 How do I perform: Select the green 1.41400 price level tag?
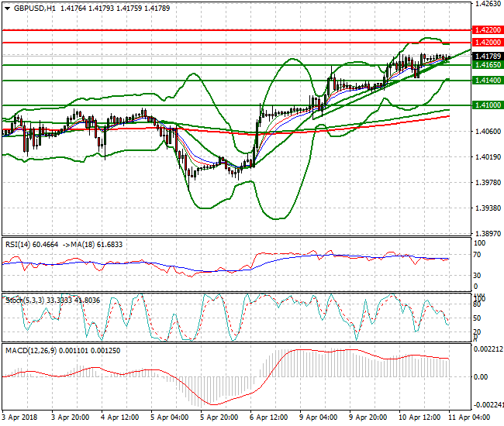point(488,81)
